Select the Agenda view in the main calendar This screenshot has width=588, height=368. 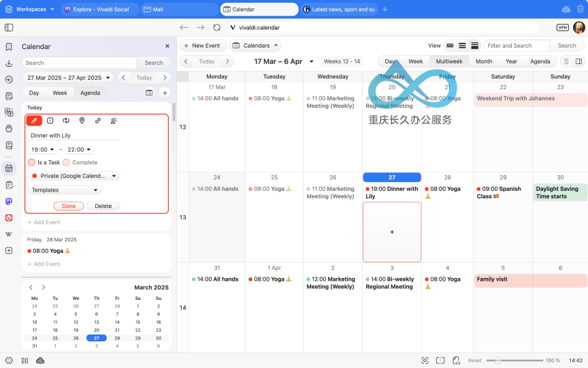click(x=540, y=61)
